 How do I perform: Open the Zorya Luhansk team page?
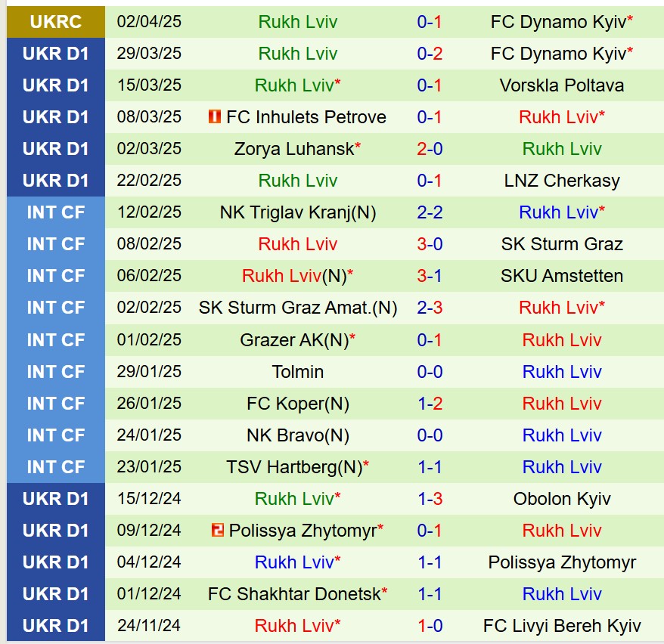point(294,149)
